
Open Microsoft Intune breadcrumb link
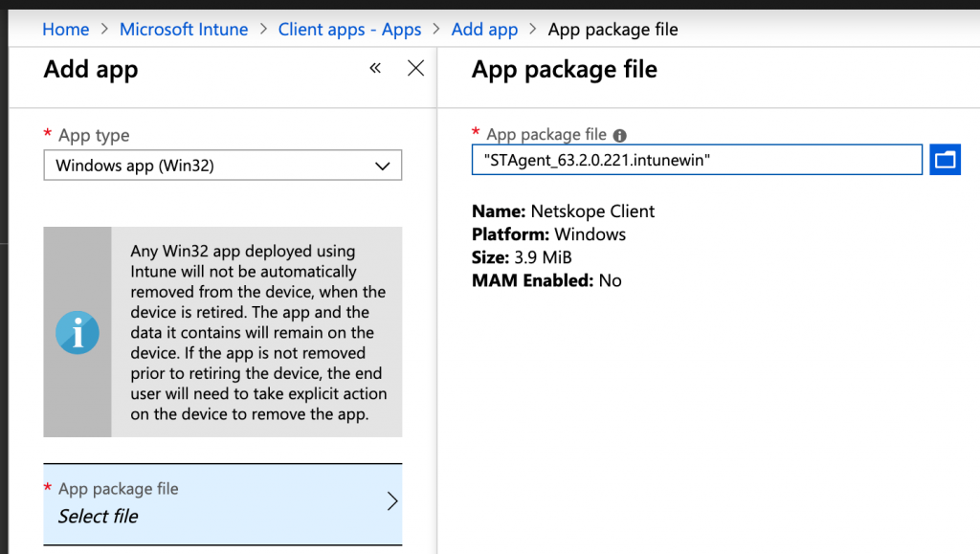pos(184,30)
